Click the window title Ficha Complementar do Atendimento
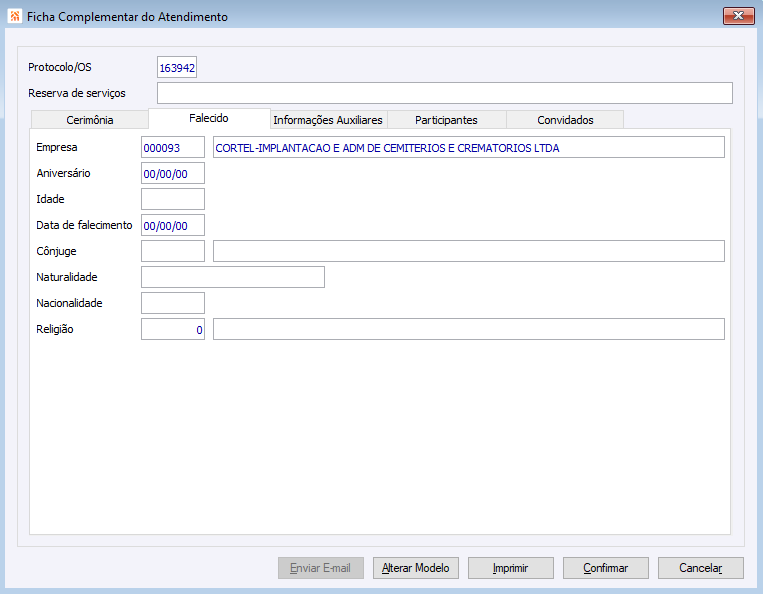 pos(127,17)
